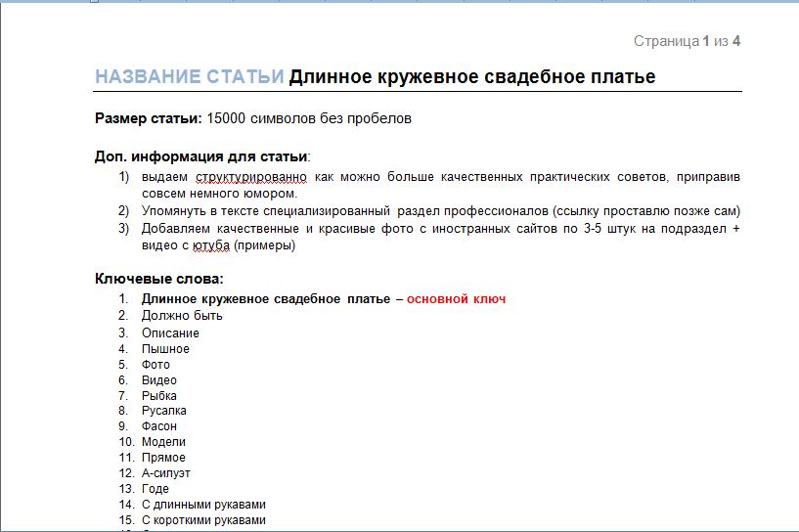This screenshot has height=532, width=799.
Task: Click the heading 'Доп. информация для статьи'
Action: [x=202, y=156]
